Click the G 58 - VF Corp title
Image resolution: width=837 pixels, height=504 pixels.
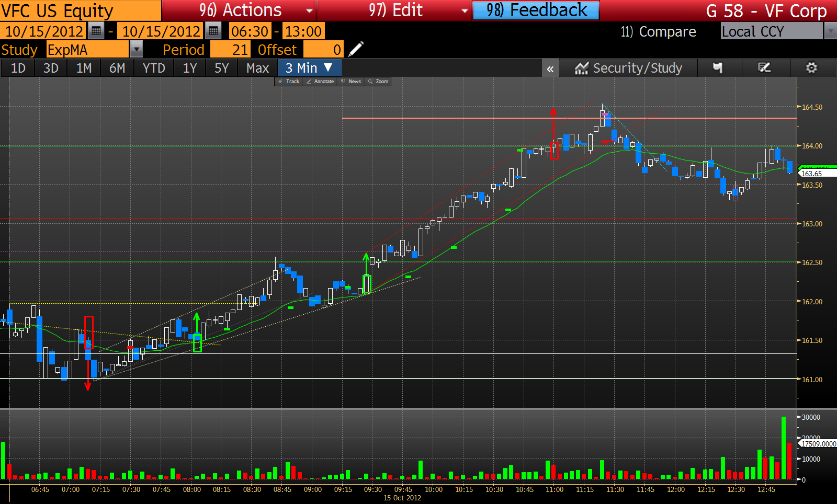[766, 11]
